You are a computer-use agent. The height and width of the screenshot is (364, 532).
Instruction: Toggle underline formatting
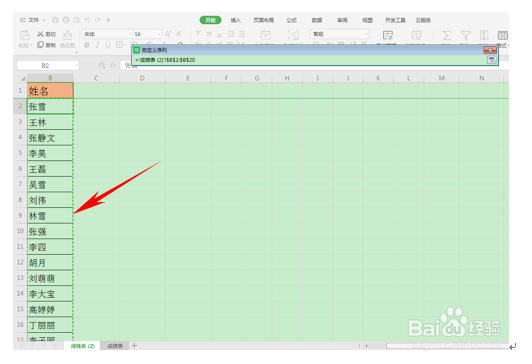108,45
